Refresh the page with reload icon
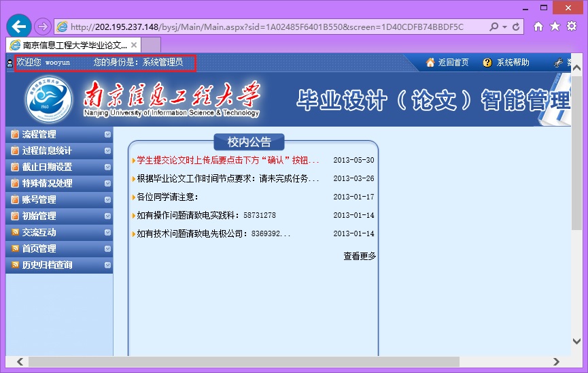588x373 pixels. point(516,27)
